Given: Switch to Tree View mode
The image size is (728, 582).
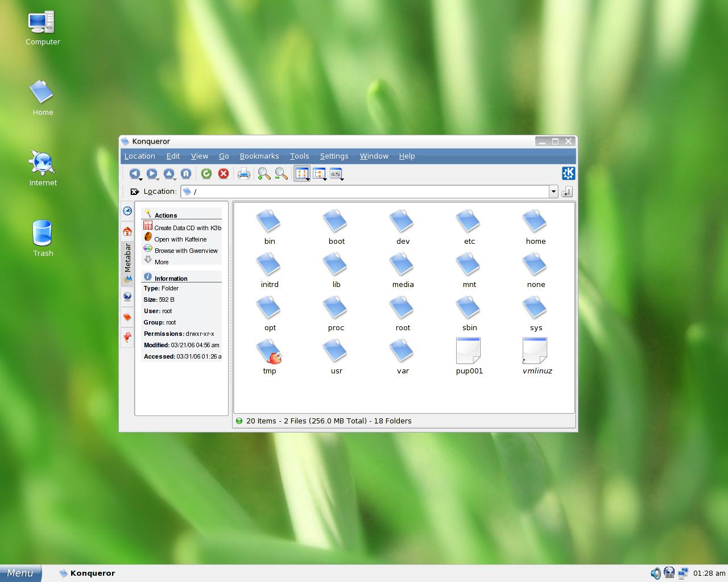Looking at the screenshot, I should point(320,174).
